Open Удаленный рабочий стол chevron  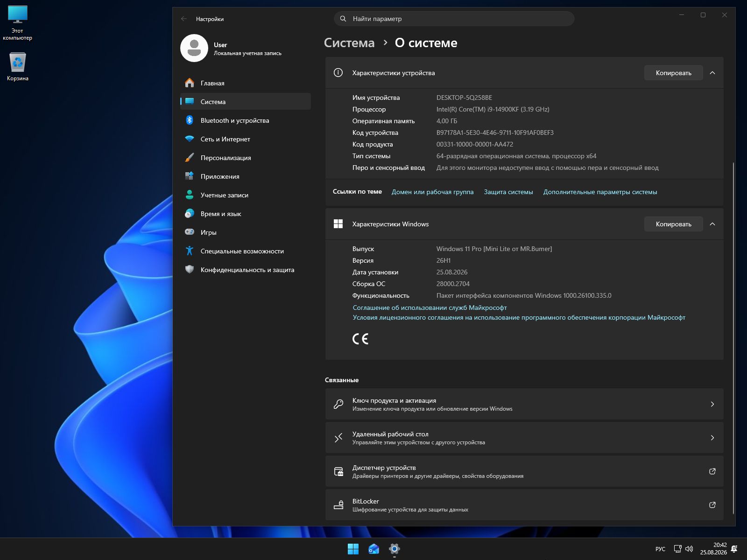712,438
